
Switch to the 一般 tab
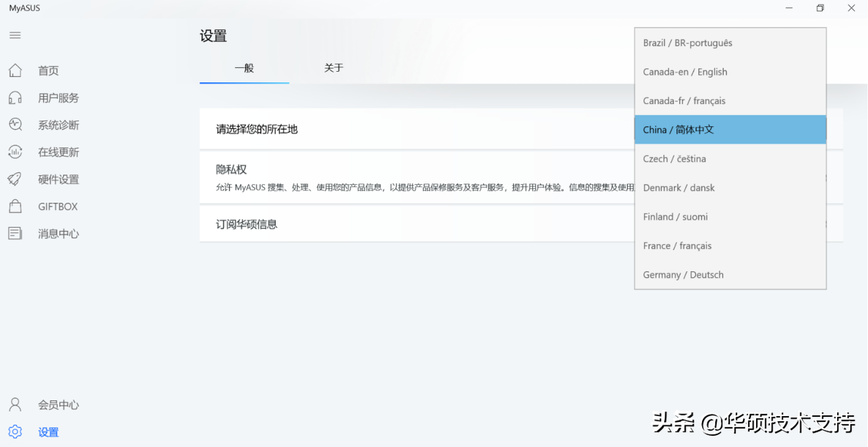pos(244,68)
